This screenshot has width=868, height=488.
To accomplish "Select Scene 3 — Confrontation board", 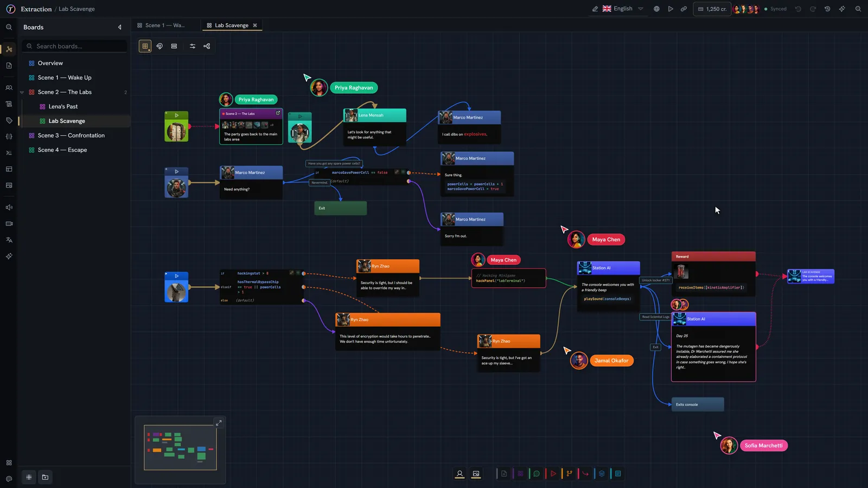I will tap(71, 136).
